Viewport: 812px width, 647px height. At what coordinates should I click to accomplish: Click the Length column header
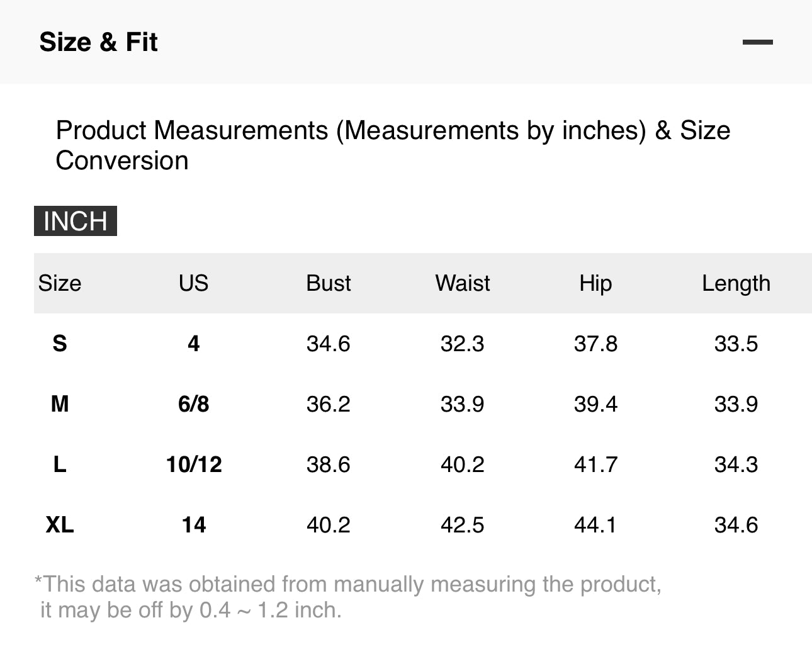coord(736,283)
